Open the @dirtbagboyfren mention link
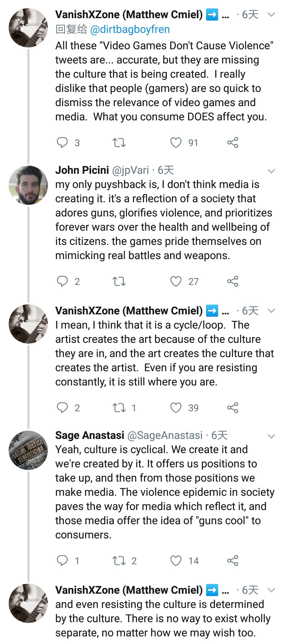This screenshot has width=284, height=644. pos(130,29)
